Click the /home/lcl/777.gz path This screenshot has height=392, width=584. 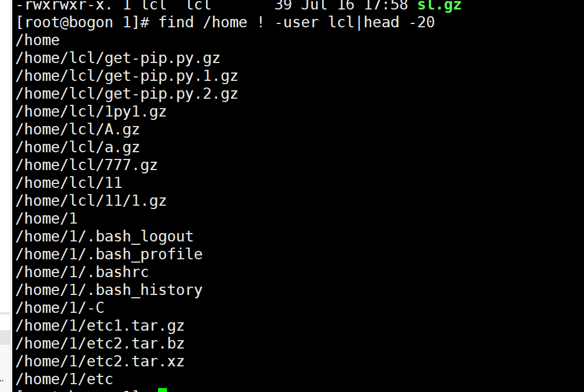point(87,166)
